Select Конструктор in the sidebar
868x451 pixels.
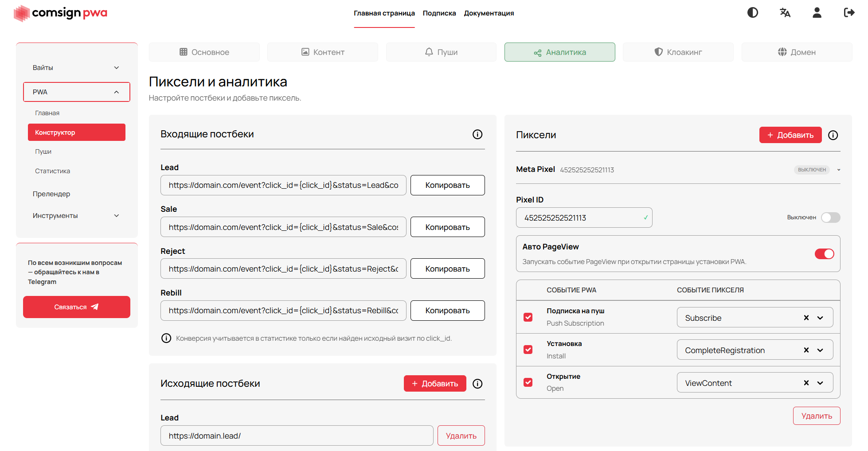click(77, 132)
